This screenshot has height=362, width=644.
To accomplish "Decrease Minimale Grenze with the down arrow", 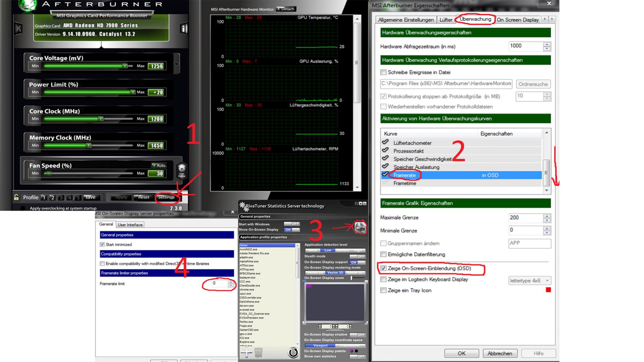I will click(547, 233).
